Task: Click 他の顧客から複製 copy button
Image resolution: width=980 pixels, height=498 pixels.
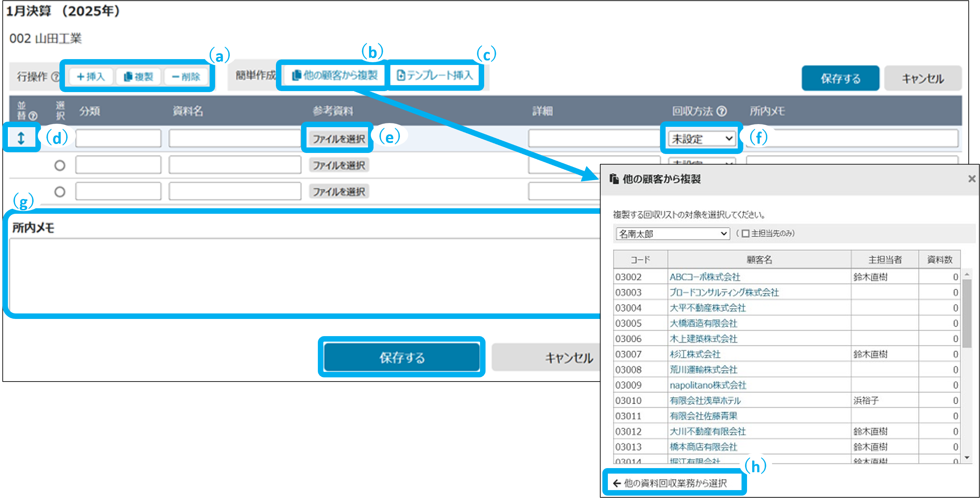Action: (335, 75)
